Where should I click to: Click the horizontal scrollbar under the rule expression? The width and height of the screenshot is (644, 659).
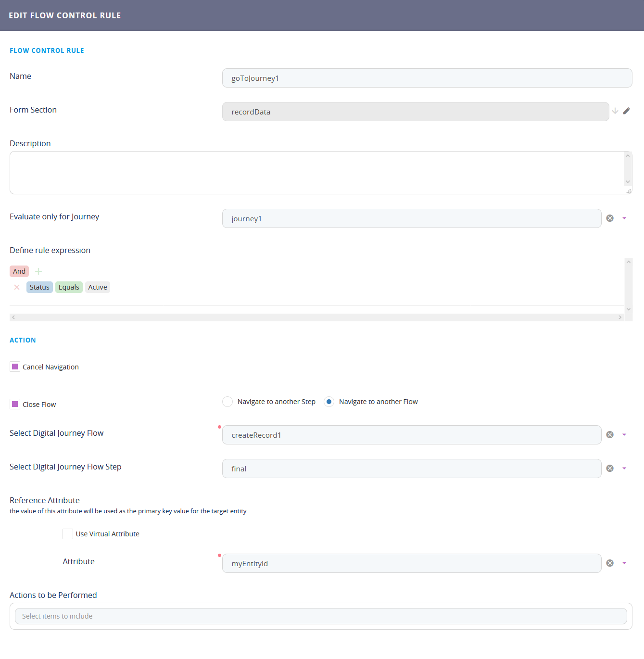pyautogui.click(x=316, y=317)
